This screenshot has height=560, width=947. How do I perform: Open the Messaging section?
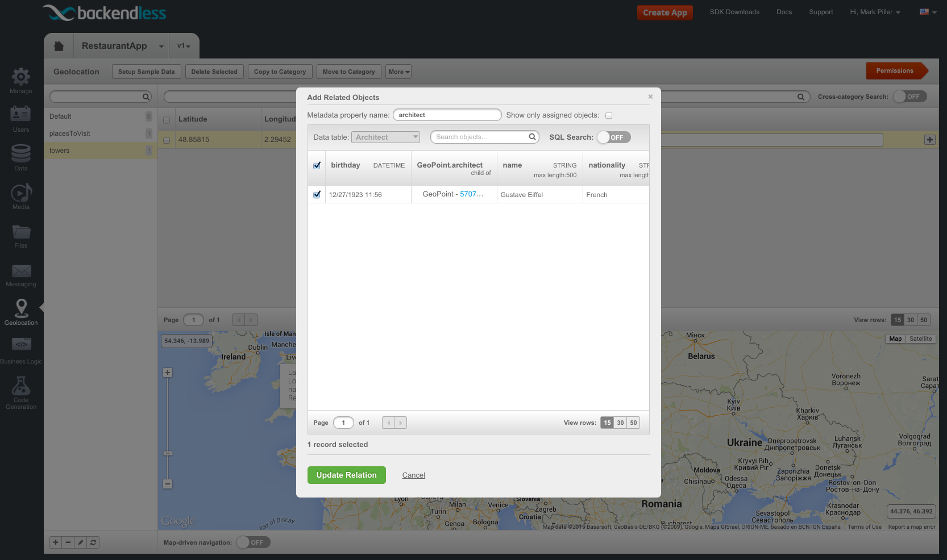(x=21, y=274)
